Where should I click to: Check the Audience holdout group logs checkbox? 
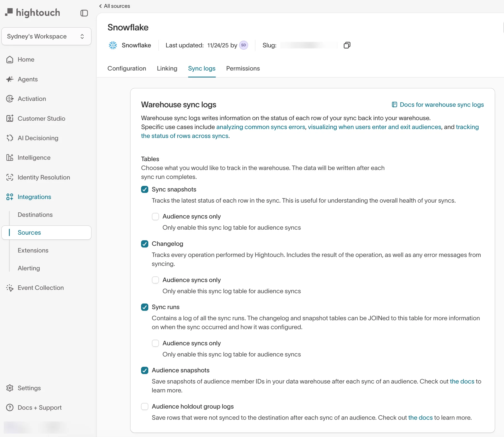tap(145, 407)
